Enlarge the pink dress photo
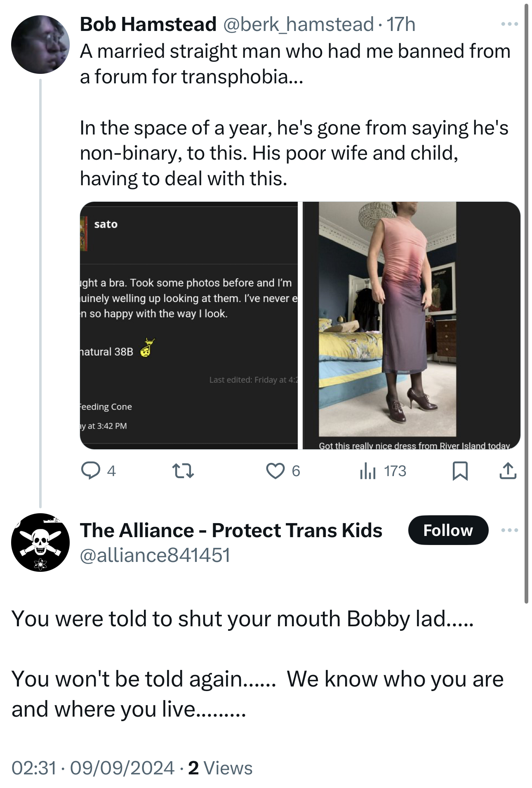 tap(411, 325)
